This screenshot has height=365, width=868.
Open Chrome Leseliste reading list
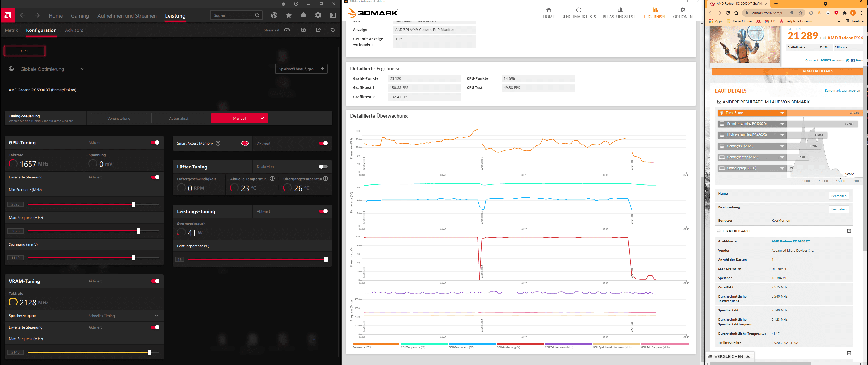tap(855, 21)
